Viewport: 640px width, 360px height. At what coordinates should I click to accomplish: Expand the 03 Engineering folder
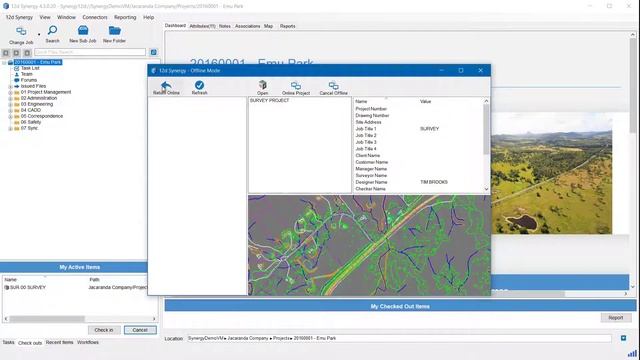pyautogui.click(x=11, y=104)
